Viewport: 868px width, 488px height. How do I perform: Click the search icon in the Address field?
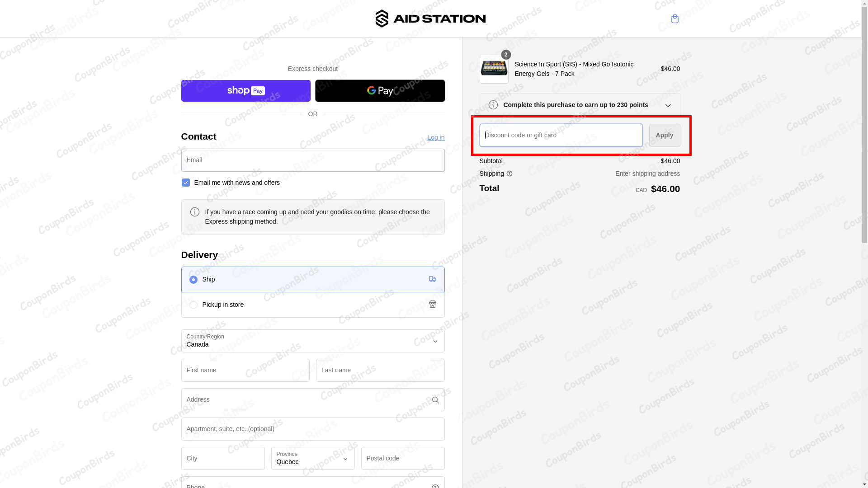pos(434,400)
